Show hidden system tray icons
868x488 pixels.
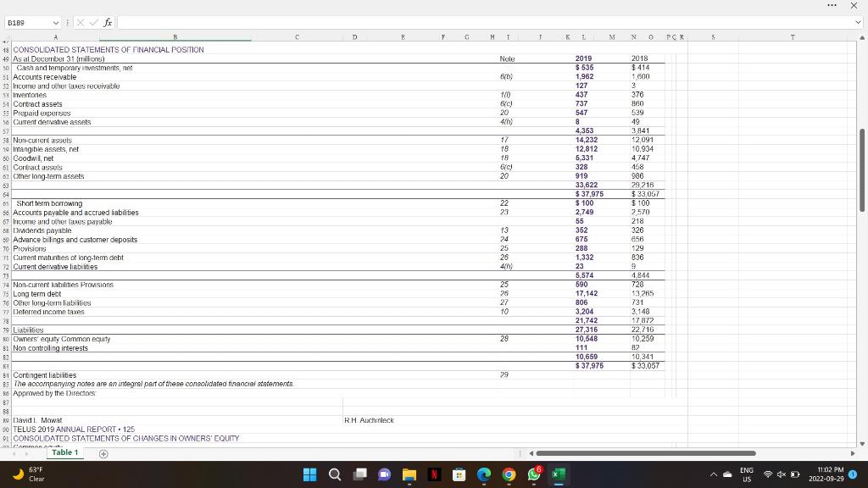coord(714,474)
